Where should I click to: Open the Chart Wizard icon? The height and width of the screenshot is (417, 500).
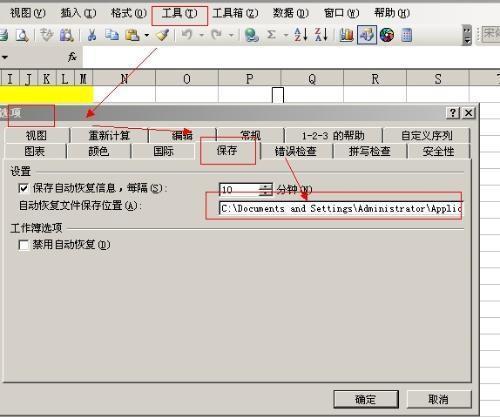[346, 35]
